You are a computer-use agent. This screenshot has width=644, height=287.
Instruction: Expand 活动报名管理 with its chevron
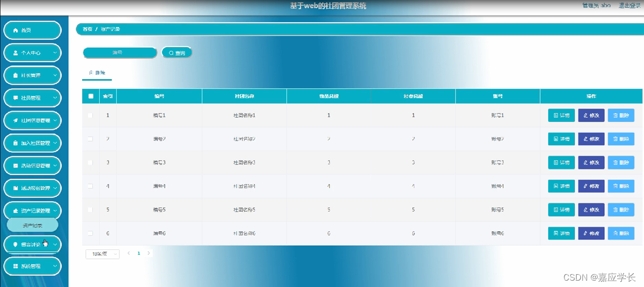point(55,188)
